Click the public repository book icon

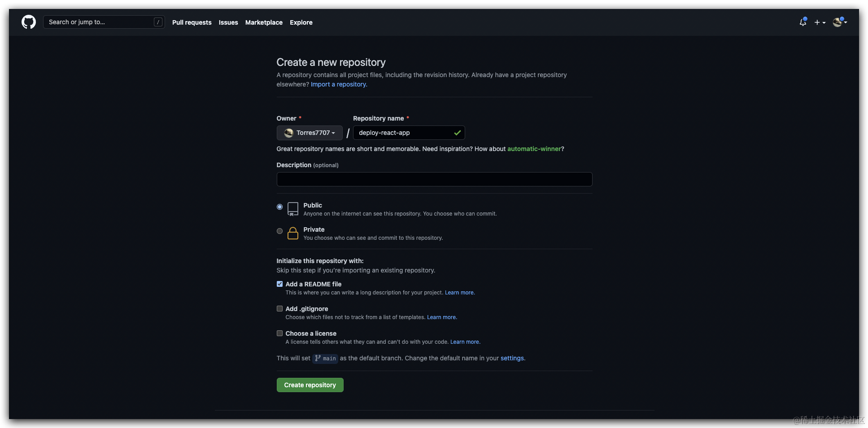point(293,209)
